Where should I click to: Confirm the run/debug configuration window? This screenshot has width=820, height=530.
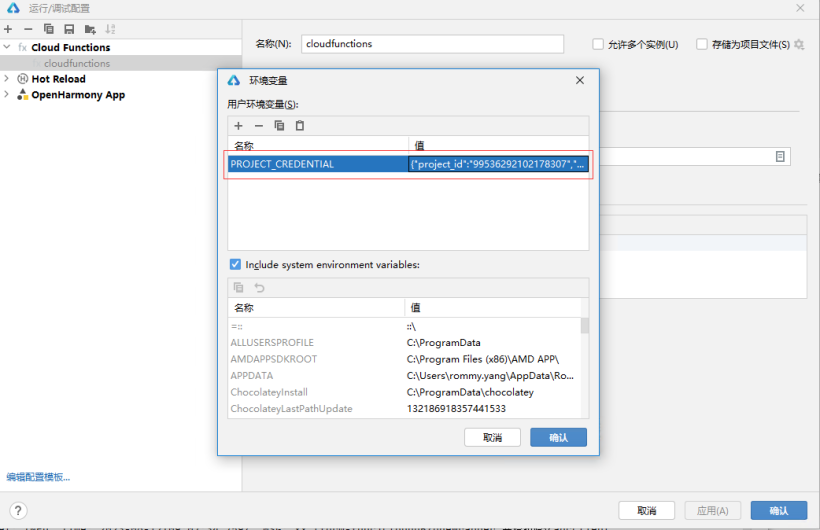coord(779,511)
